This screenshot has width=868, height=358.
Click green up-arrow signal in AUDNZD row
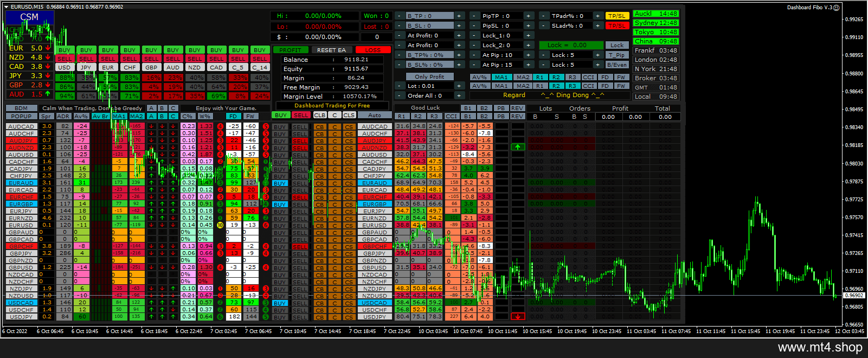(518, 147)
